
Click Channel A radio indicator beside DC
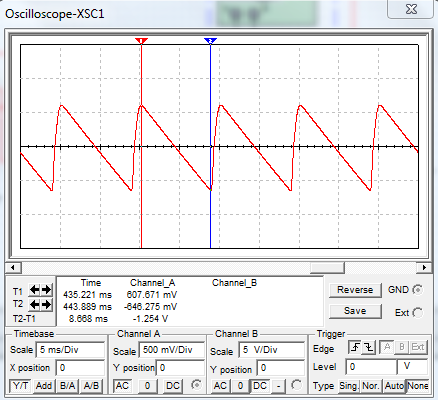click(x=196, y=385)
